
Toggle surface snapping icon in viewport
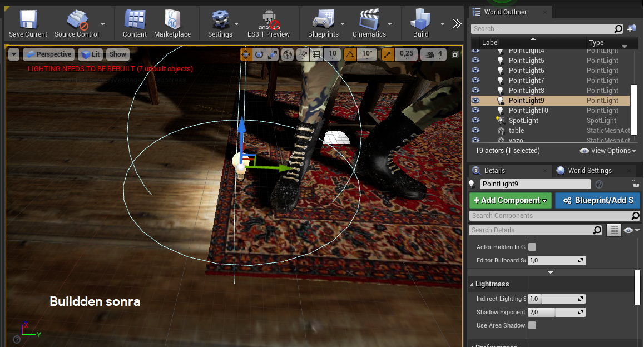[303, 54]
